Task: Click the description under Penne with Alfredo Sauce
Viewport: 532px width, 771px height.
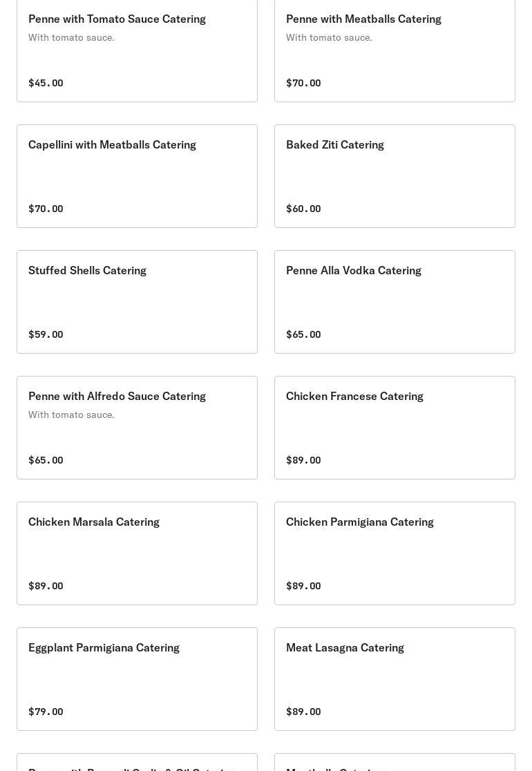Action: [x=71, y=415]
